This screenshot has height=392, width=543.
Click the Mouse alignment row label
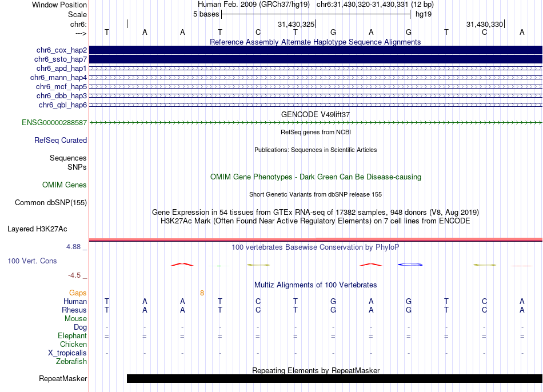[x=75, y=319]
